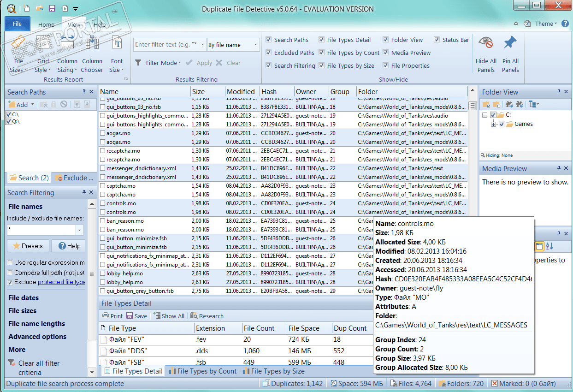The width and height of the screenshot is (573, 392).
Task: Enable Use regular expression option
Action: (x=10, y=262)
